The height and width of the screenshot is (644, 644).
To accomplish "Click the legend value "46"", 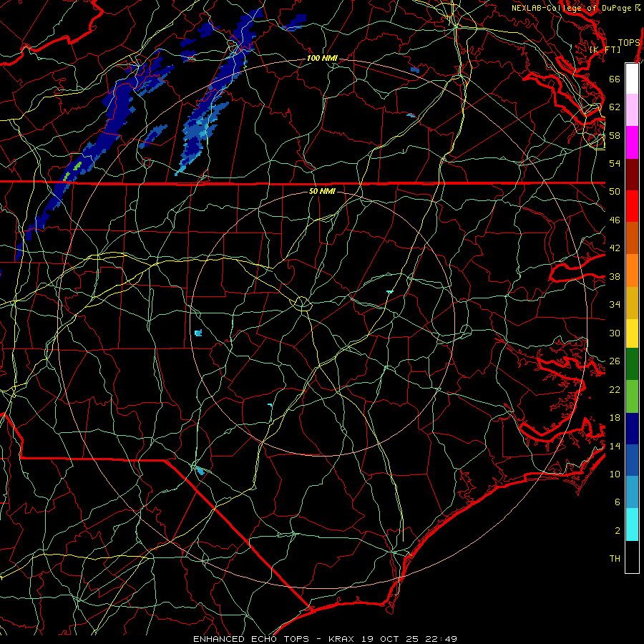I will tap(615, 220).
